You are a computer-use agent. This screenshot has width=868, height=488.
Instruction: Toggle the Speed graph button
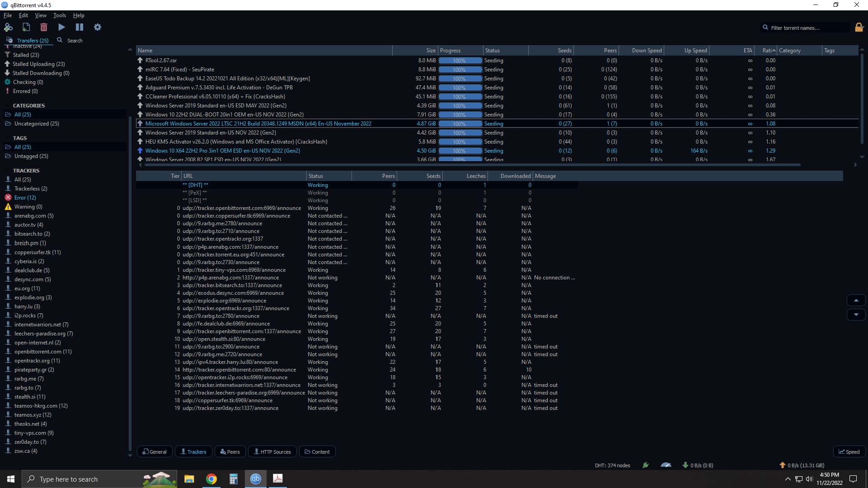tap(849, 452)
